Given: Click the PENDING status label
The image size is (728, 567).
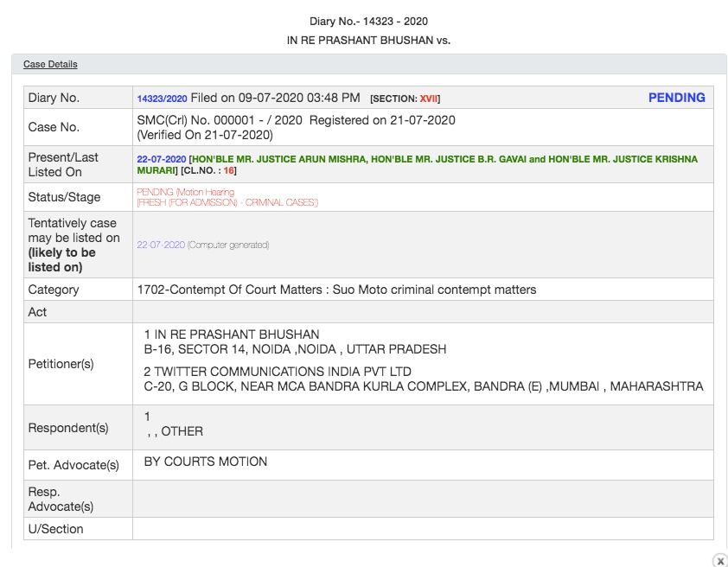Looking at the screenshot, I should point(676,98).
